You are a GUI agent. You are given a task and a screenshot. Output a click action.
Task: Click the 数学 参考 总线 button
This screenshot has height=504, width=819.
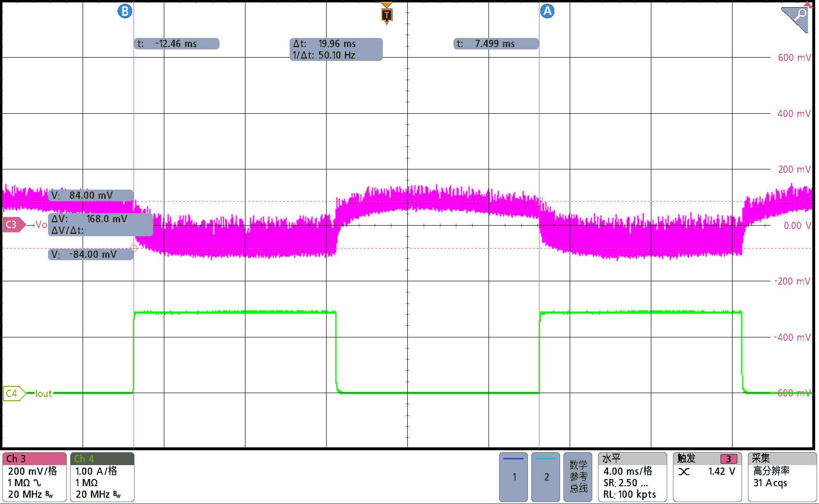coord(578,477)
